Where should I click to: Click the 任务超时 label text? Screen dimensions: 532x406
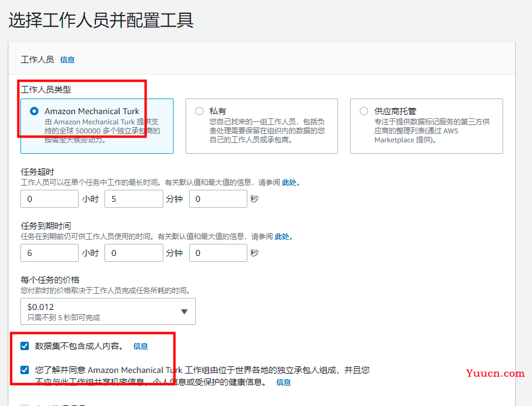(37, 172)
